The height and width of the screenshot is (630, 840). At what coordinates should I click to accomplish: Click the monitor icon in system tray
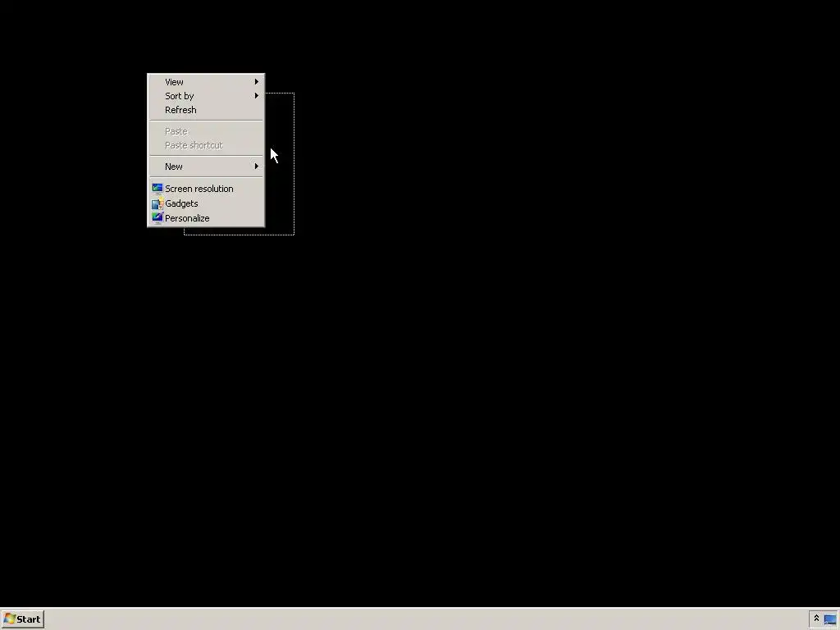coord(830,619)
